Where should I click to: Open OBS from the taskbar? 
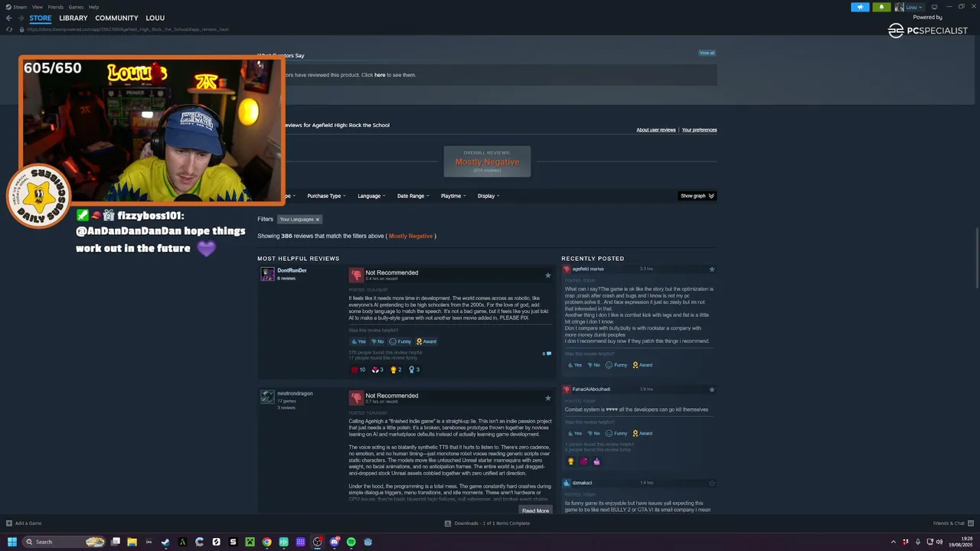(x=317, y=542)
